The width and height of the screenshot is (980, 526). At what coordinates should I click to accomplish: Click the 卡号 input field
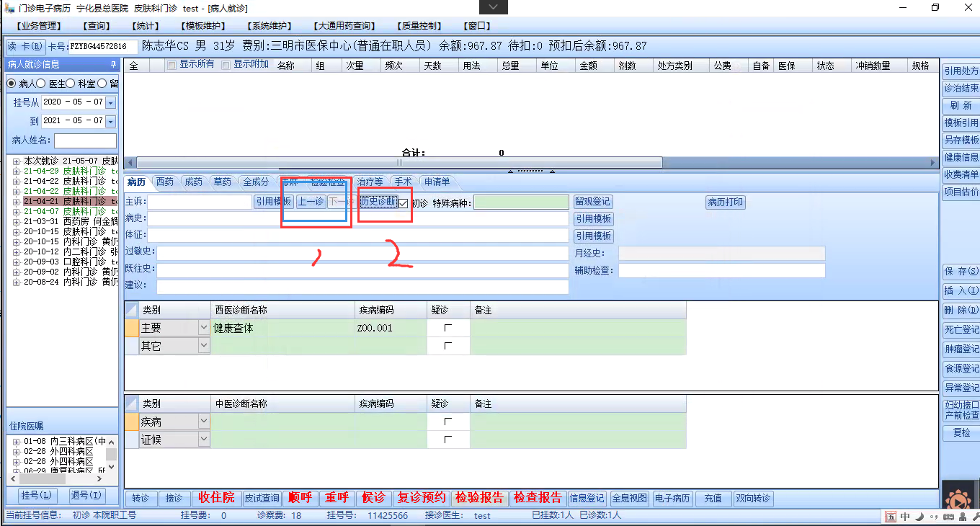[x=103, y=47]
